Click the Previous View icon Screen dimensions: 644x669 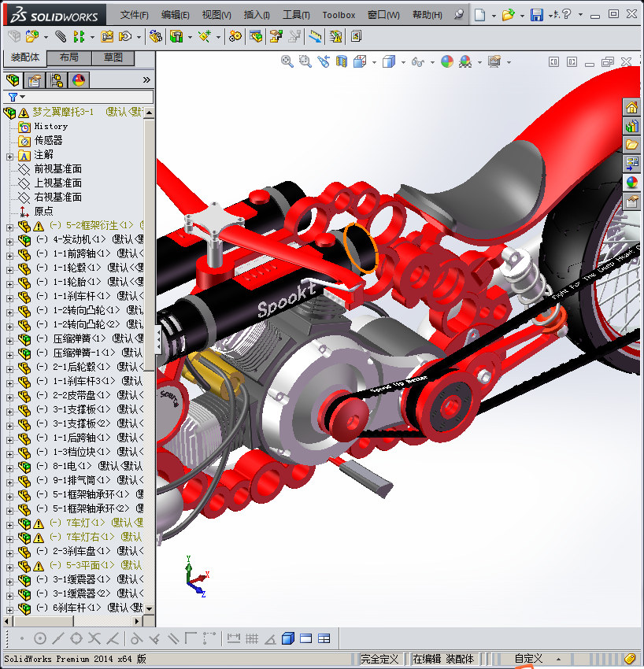[324, 62]
